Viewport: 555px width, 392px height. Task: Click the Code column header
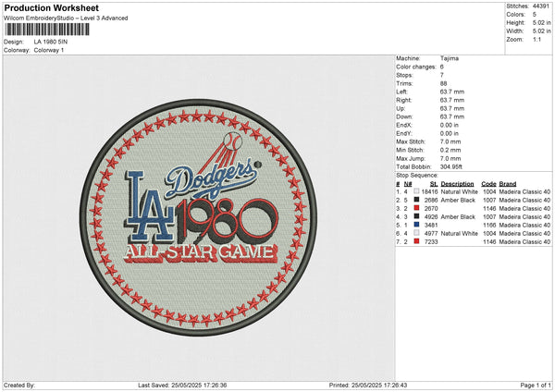[x=488, y=183]
